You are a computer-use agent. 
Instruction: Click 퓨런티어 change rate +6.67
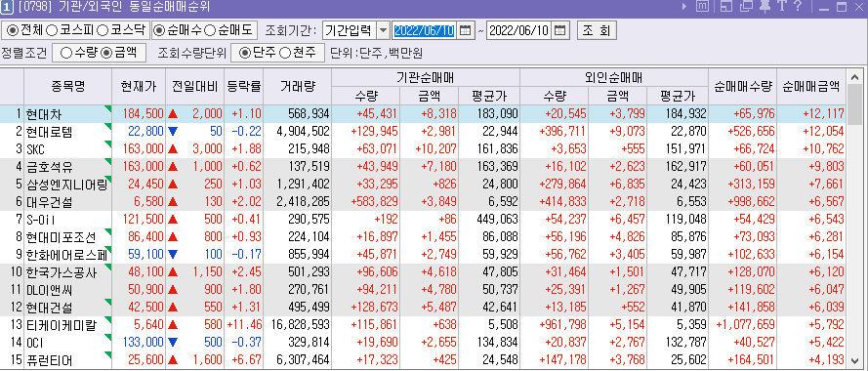coord(246,360)
